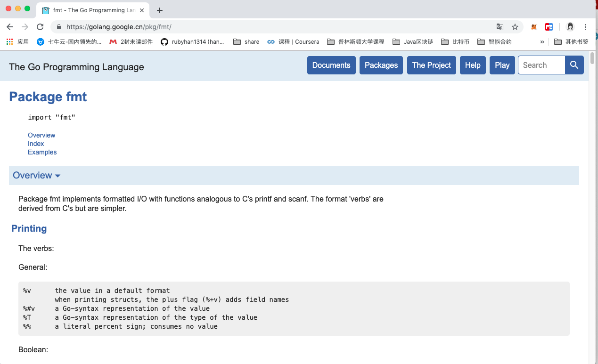This screenshot has height=364, width=598.
Task: Bookmark this page using the star icon
Action: 515,27
